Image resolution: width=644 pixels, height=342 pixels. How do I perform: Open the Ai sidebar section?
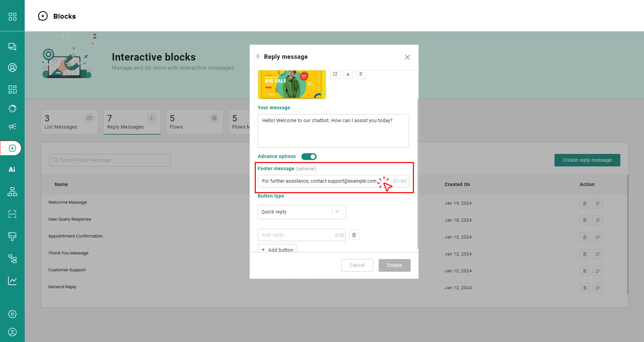pyautogui.click(x=12, y=169)
